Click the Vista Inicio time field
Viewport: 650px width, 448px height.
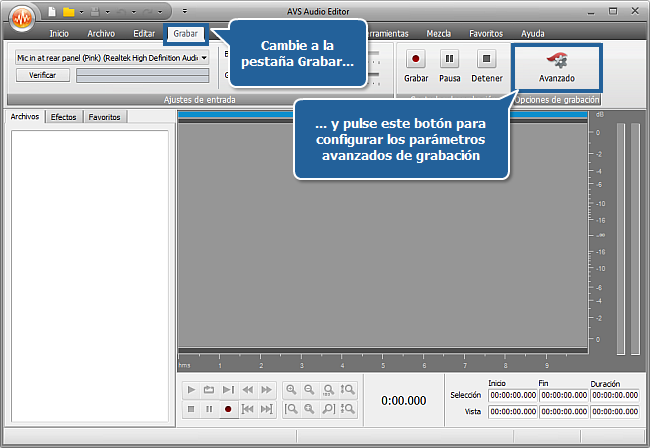pyautogui.click(x=513, y=412)
